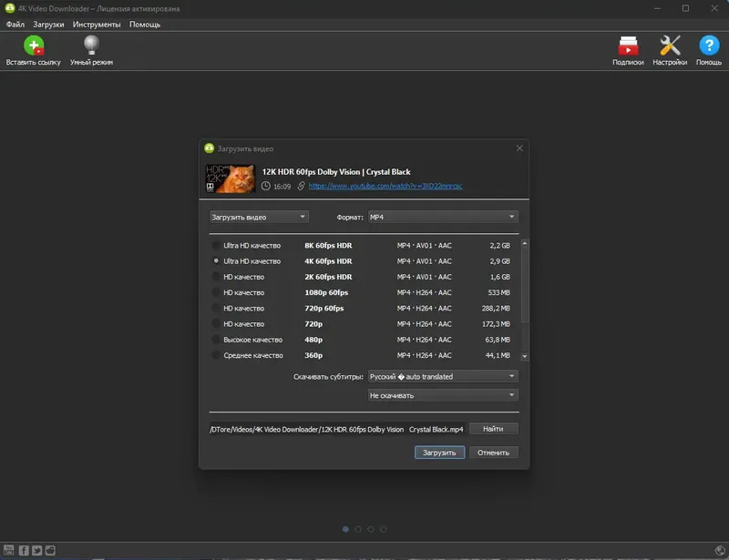The image size is (729, 560).
Task: Click the 1,6 GB file size
Action: click(x=499, y=277)
